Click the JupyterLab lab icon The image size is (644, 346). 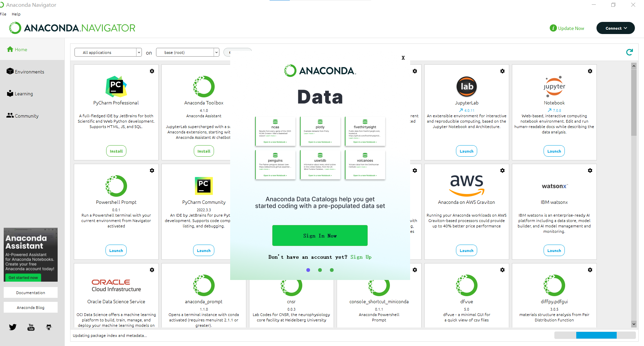click(467, 87)
